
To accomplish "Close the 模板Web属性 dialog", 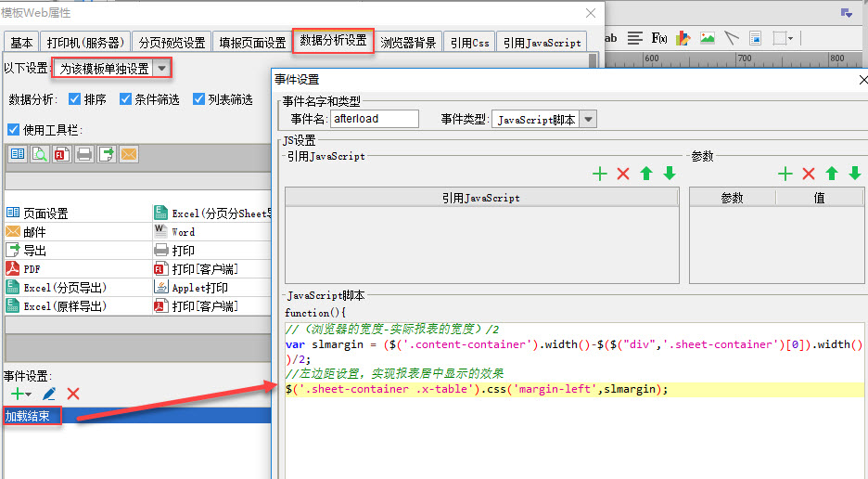I will tap(591, 13).
